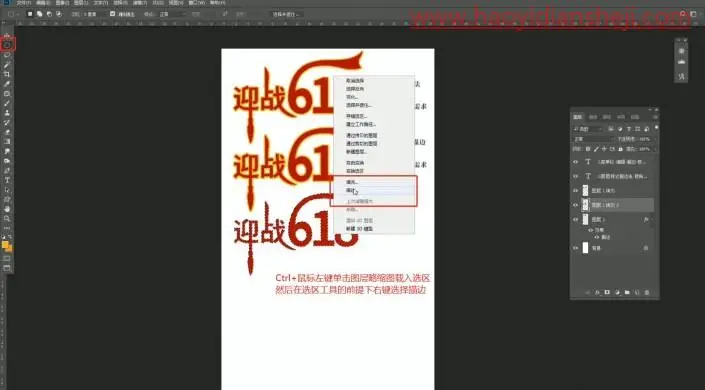This screenshot has width=705, height=390.
Task: Select the Hand tool
Action: point(7,209)
